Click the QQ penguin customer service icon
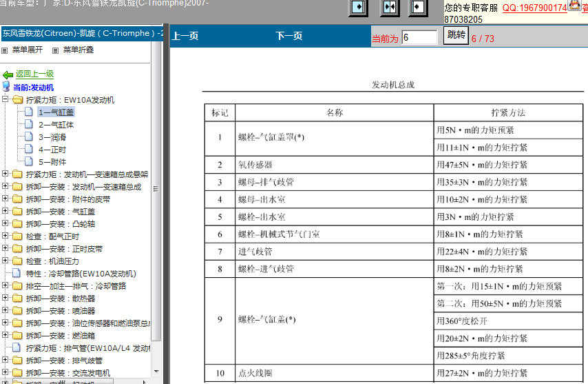 click(574, 6)
